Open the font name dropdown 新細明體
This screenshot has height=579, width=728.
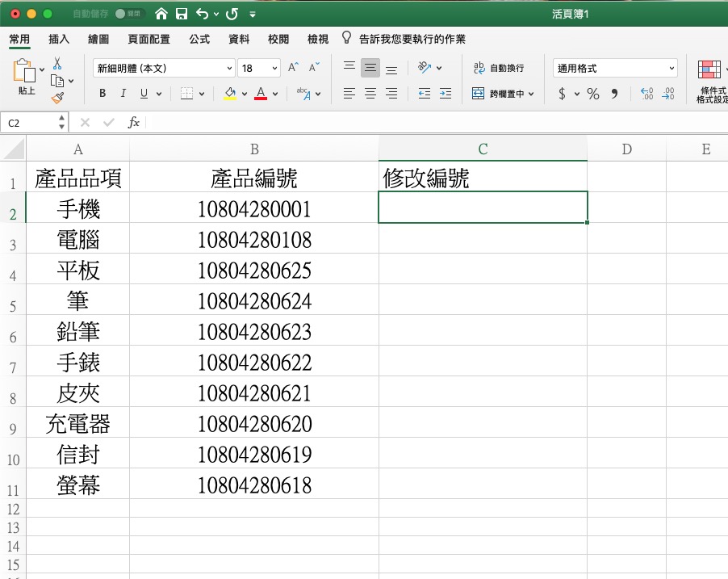(x=164, y=69)
